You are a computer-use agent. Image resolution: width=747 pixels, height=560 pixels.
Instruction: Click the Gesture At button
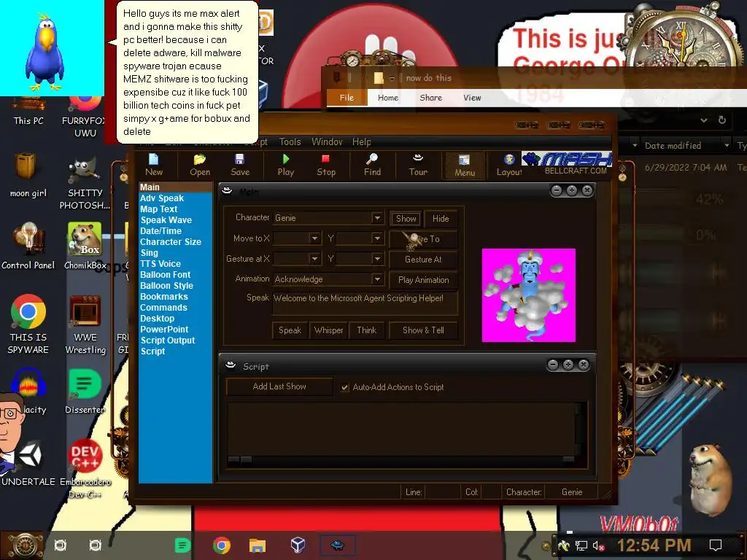423,260
